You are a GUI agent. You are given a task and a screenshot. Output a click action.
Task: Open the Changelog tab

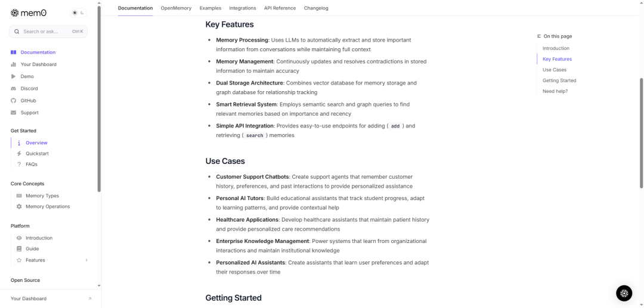click(x=316, y=8)
